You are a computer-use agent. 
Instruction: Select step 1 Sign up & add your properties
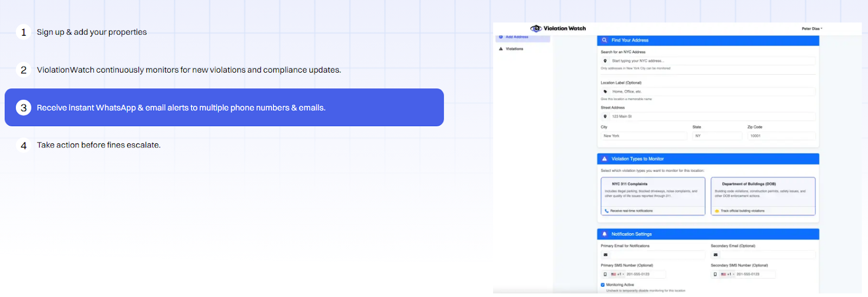tap(224, 32)
